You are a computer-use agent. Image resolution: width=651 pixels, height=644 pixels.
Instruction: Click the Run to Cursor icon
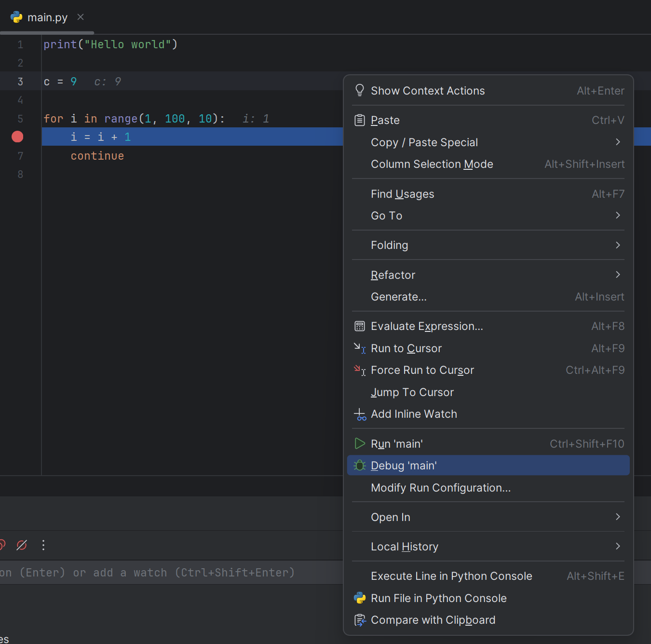pyautogui.click(x=360, y=348)
